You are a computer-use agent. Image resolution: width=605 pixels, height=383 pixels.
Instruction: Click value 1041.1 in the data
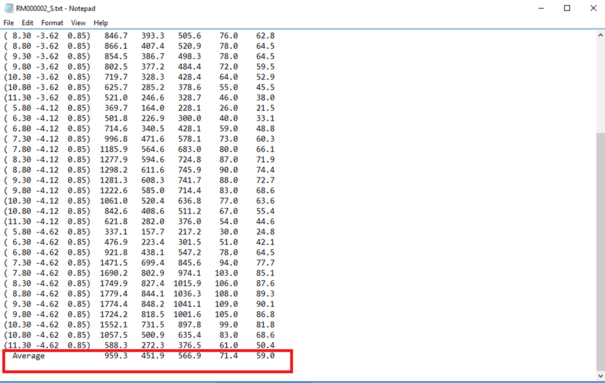coord(187,304)
